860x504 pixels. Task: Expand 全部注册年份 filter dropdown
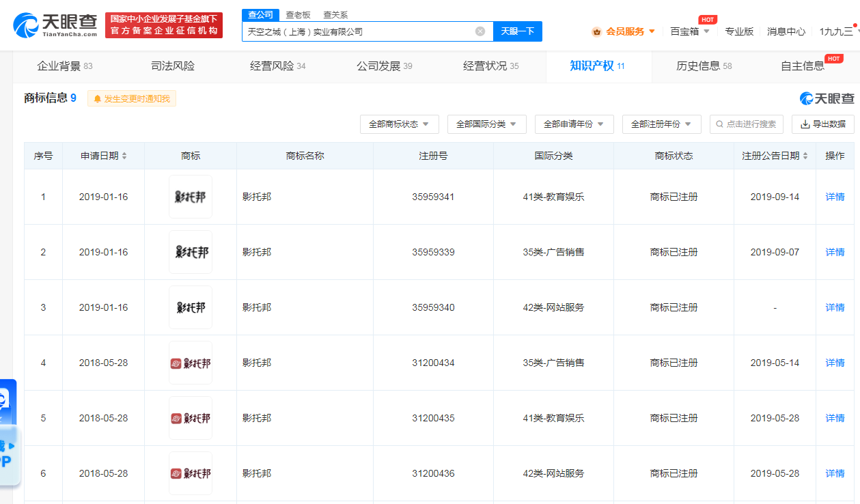[662, 124]
